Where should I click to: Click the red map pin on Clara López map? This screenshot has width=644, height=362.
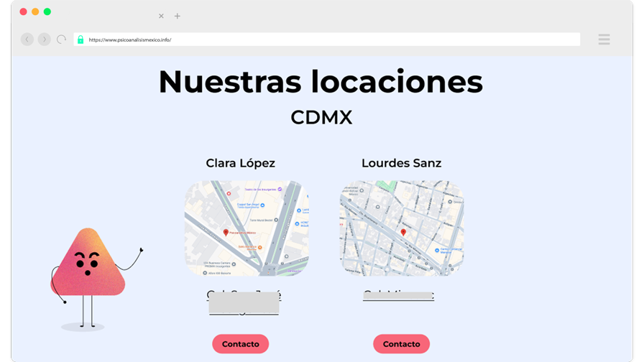click(226, 233)
